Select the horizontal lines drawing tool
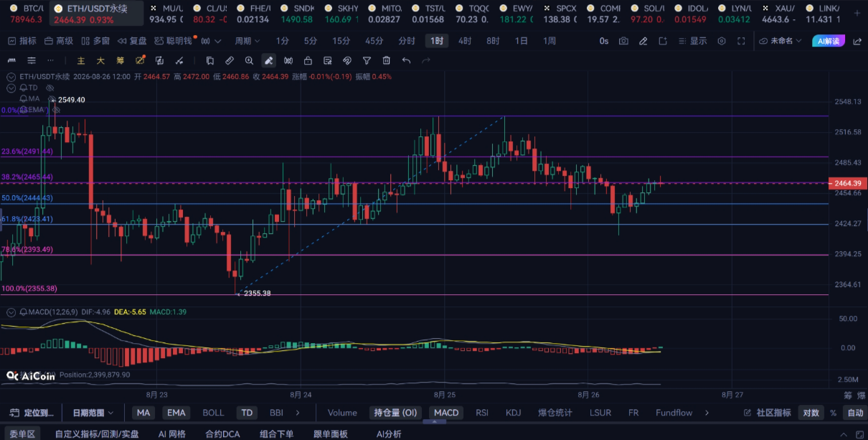This screenshot has height=440, width=868. tap(31, 60)
